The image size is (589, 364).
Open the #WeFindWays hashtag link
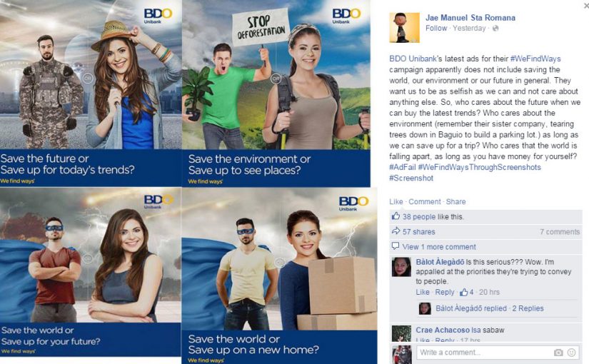pos(535,59)
